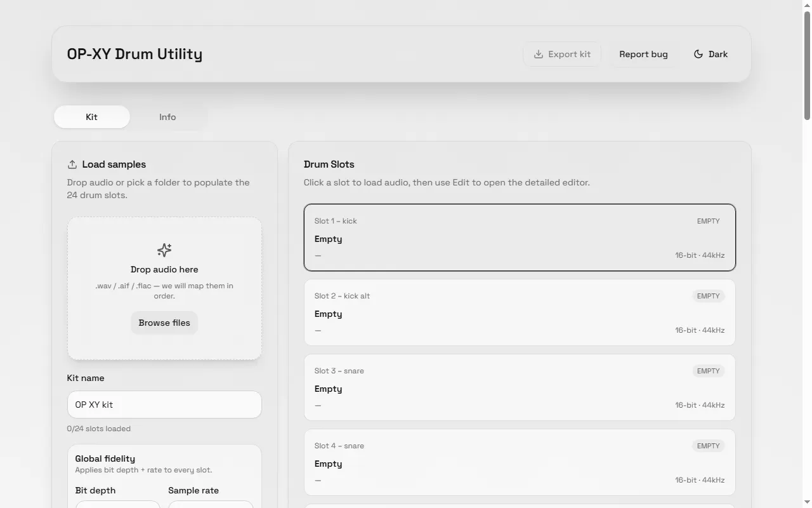
Task: Select the Slot 2 – kick alt card
Action: point(520,312)
